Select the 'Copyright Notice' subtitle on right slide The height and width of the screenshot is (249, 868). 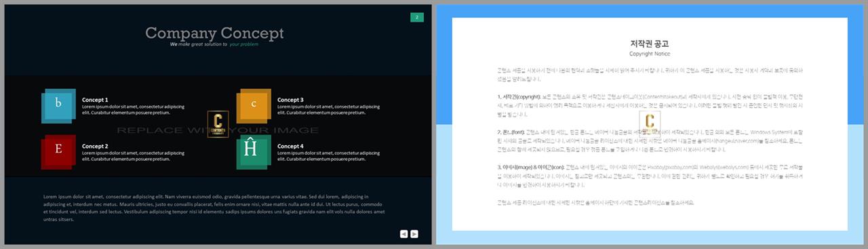(650, 54)
